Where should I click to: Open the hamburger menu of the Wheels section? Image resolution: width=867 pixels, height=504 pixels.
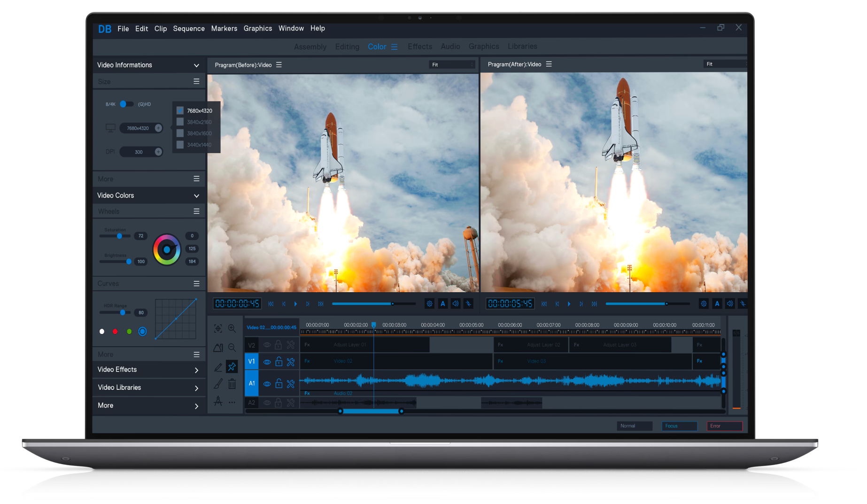pos(196,211)
